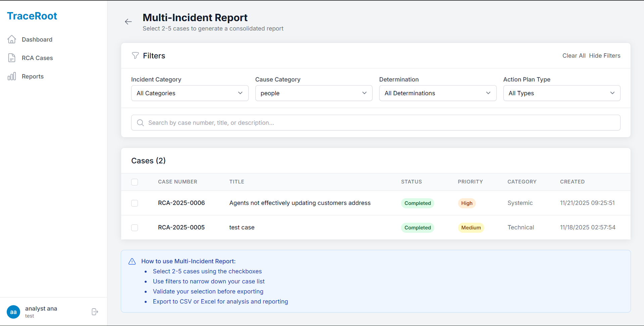Select the RCA-2025-0005 checkbox
This screenshot has width=644, height=326.
point(135,228)
